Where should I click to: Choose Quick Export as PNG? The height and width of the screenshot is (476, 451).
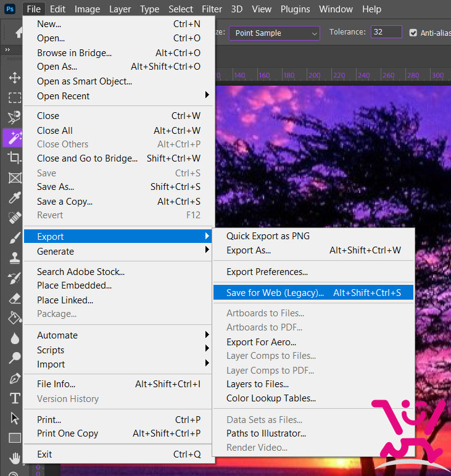[313, 236]
